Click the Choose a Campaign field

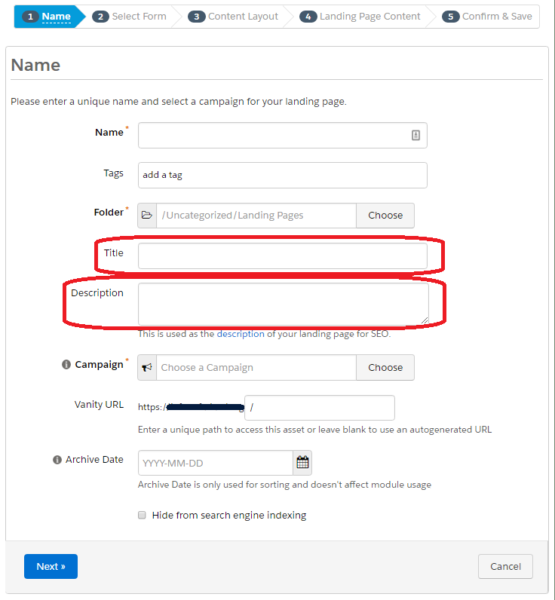coord(256,367)
